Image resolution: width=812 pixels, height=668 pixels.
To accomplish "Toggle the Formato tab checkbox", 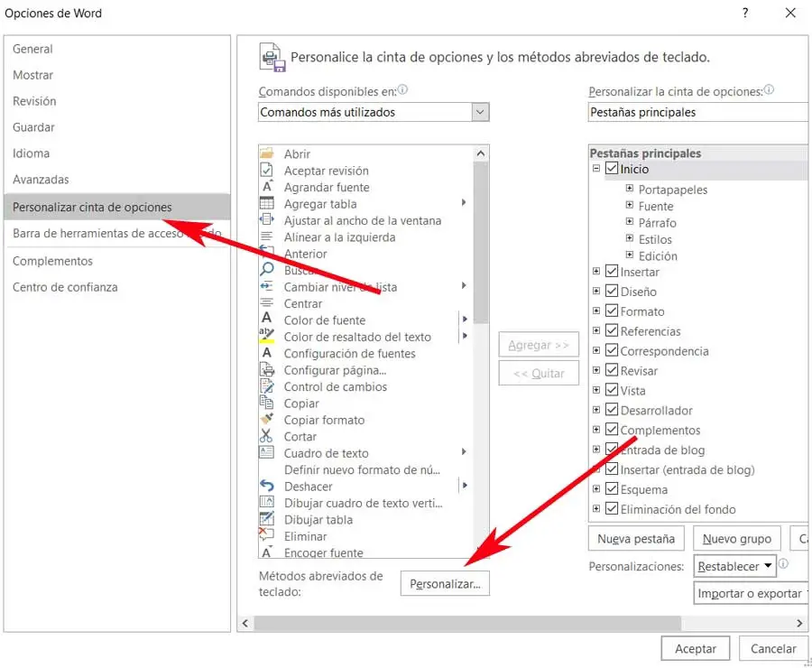I will 612,311.
